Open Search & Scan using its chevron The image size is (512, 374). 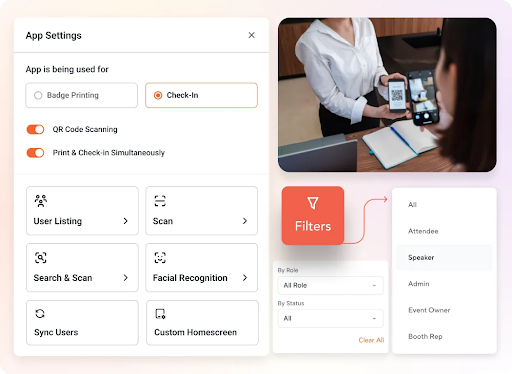(125, 278)
